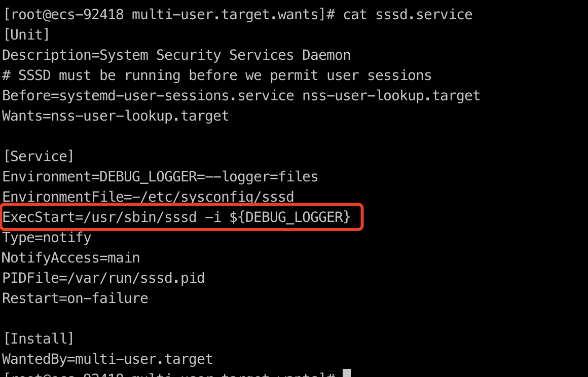This screenshot has width=588, height=377.
Task: Click the terminal cursor block at the prompt
Action: click(x=347, y=373)
